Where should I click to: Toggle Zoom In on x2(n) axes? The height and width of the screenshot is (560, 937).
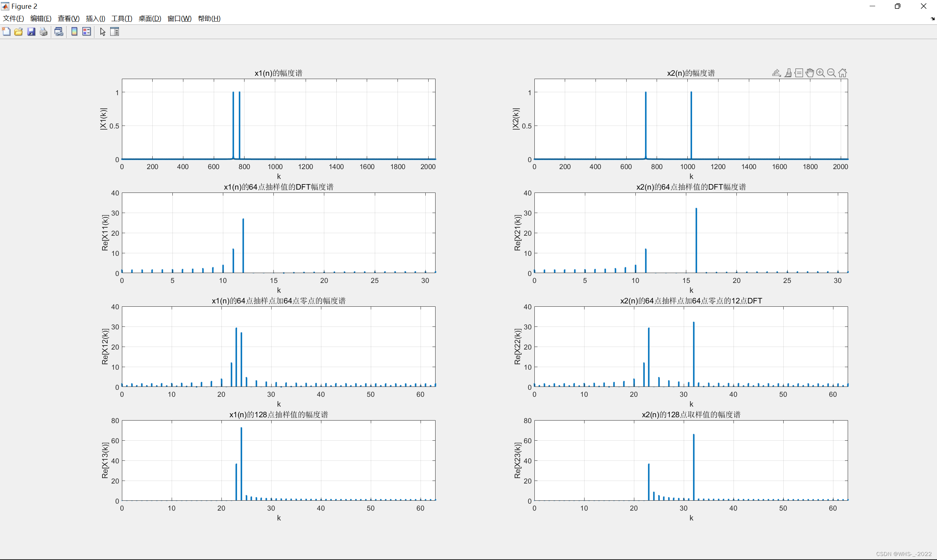[x=820, y=73]
